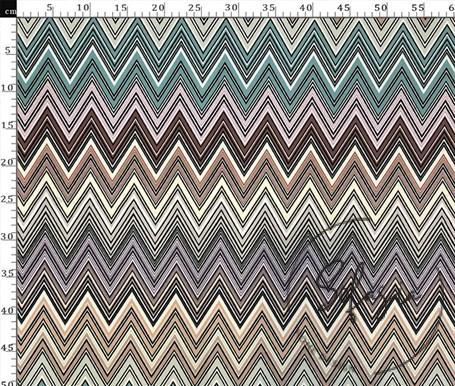Select the 55 mark on top ruler

pos(418,7)
